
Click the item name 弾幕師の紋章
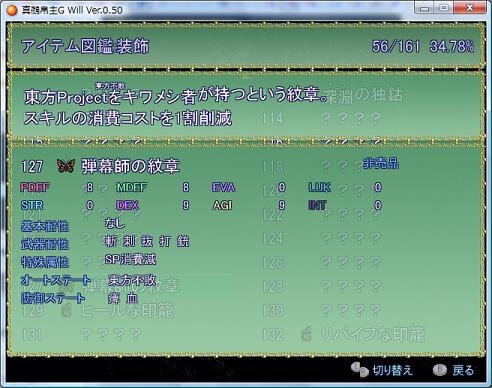[131, 166]
